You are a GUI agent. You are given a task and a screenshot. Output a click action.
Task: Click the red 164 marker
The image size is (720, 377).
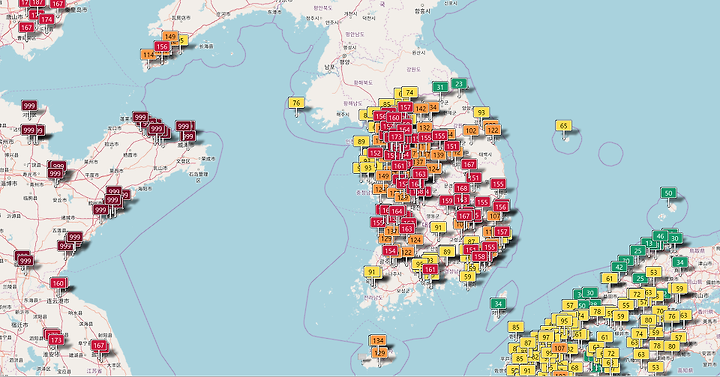[397, 211]
